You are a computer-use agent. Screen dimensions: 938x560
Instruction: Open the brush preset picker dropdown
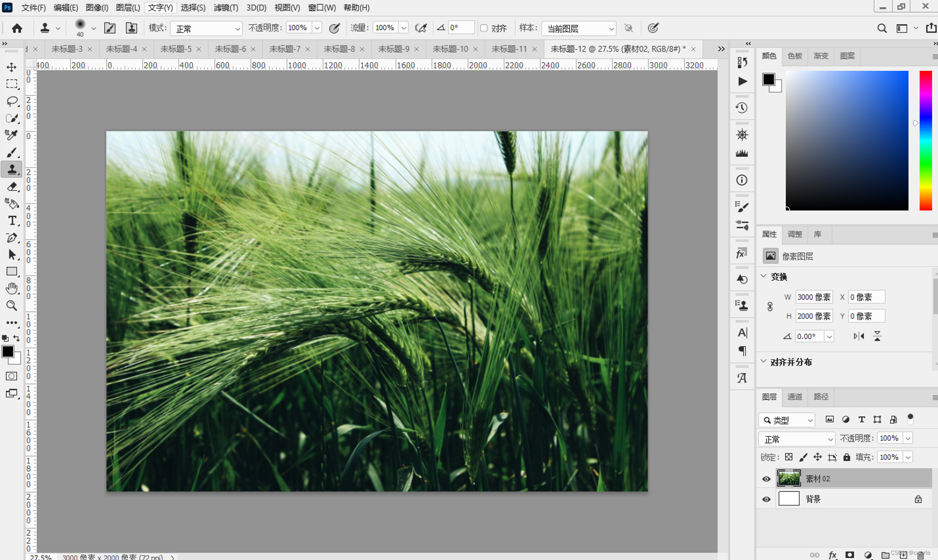tap(93, 28)
